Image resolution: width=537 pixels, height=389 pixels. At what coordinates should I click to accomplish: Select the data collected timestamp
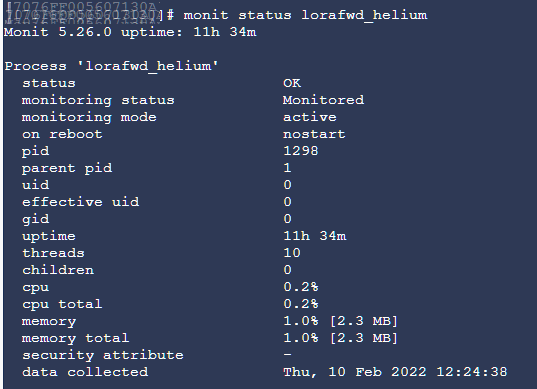[x=395, y=372]
